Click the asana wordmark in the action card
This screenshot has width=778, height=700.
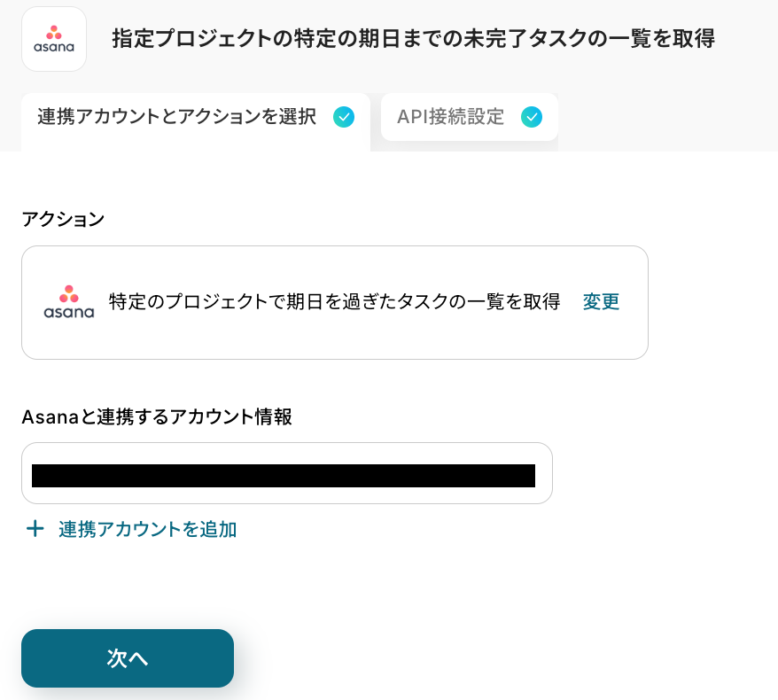tap(69, 313)
